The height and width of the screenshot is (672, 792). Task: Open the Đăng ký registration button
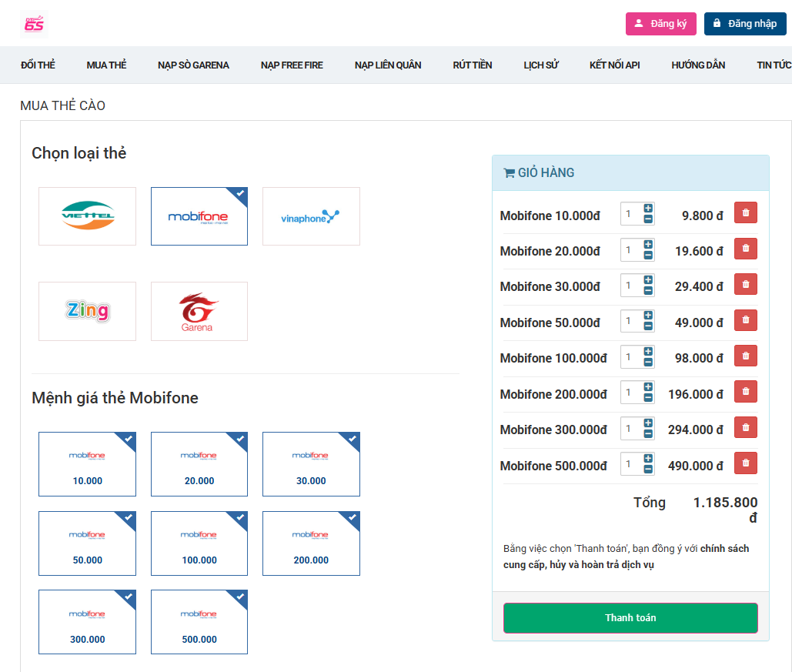coord(660,24)
